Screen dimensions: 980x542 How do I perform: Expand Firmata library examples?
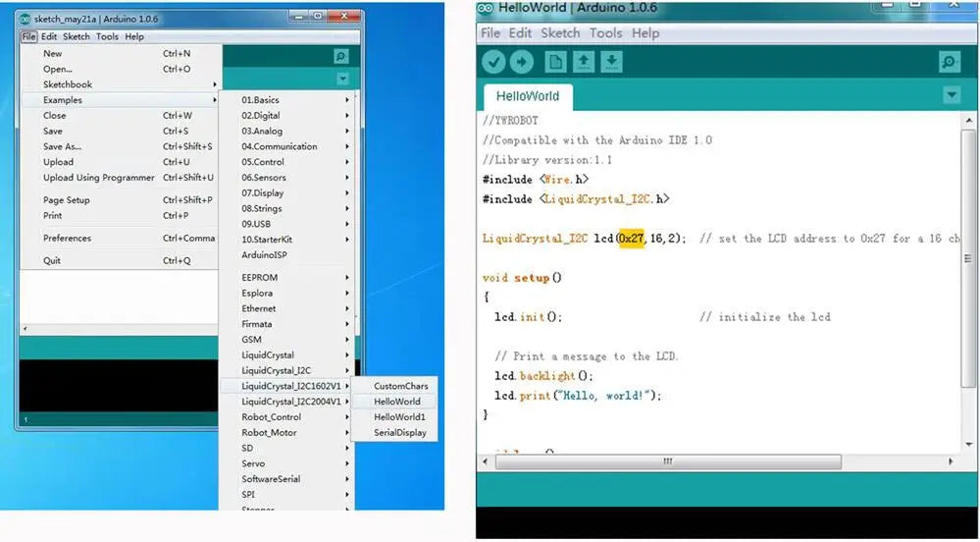click(x=286, y=324)
